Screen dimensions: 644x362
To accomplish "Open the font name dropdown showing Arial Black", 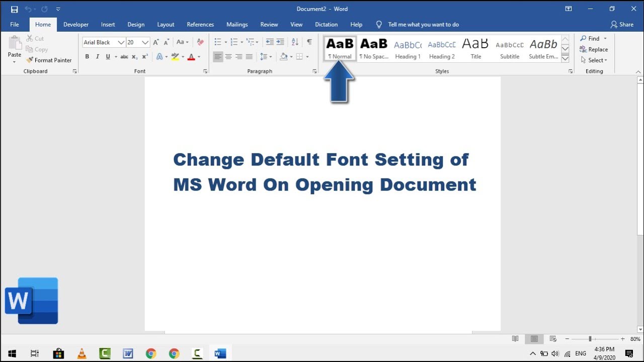I will pos(121,43).
